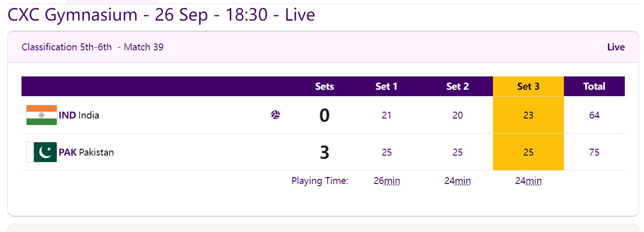The height and width of the screenshot is (232, 644).
Task: Click the Live status label
Action: (x=616, y=47)
